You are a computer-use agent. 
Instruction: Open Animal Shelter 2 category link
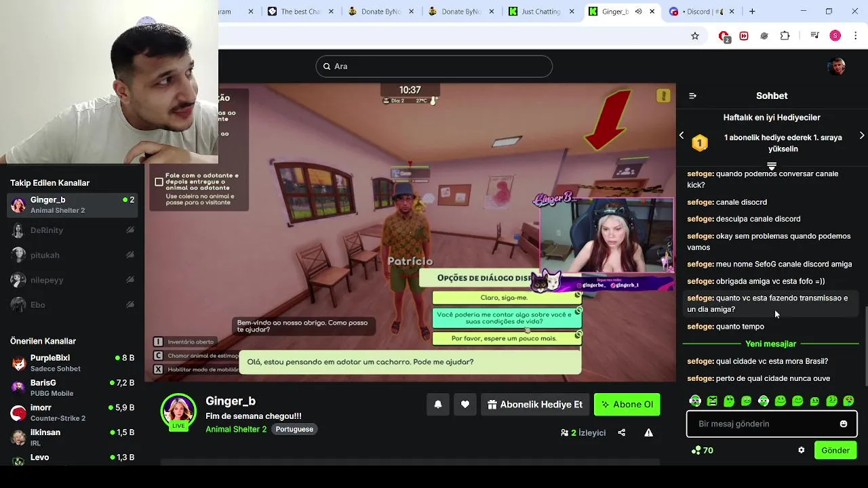coord(236,429)
